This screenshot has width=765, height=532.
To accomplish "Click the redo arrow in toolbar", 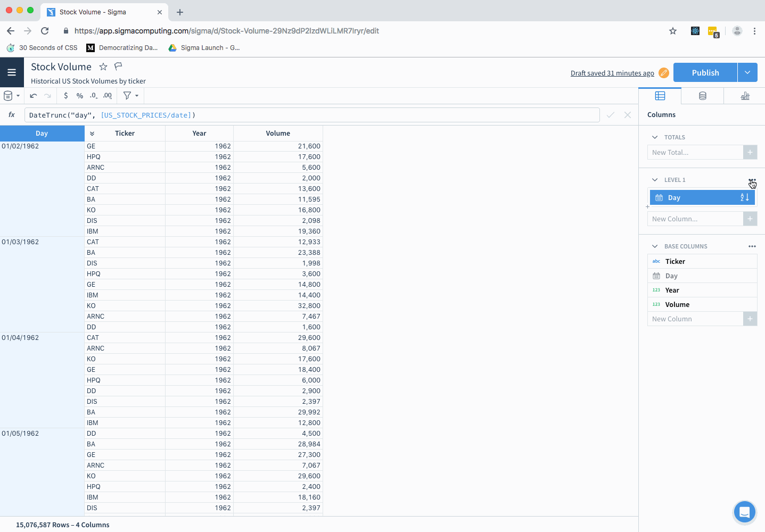I will click(x=47, y=96).
